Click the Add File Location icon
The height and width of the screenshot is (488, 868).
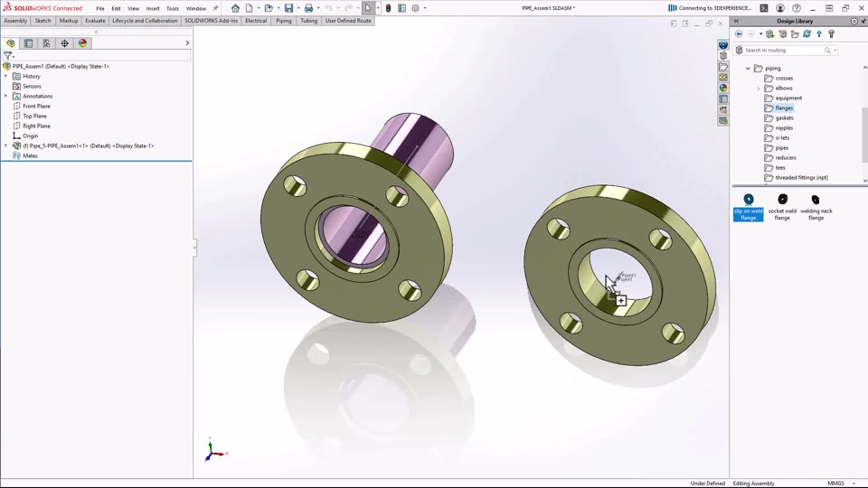[783, 34]
